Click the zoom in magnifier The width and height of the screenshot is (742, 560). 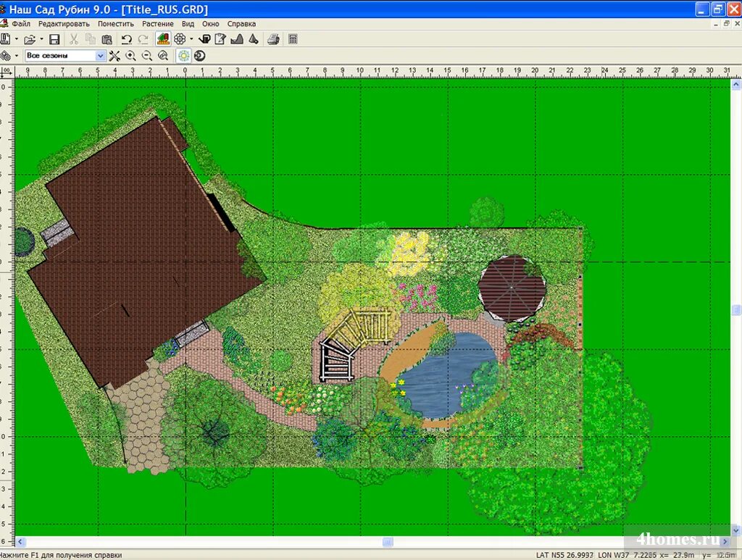(x=130, y=56)
